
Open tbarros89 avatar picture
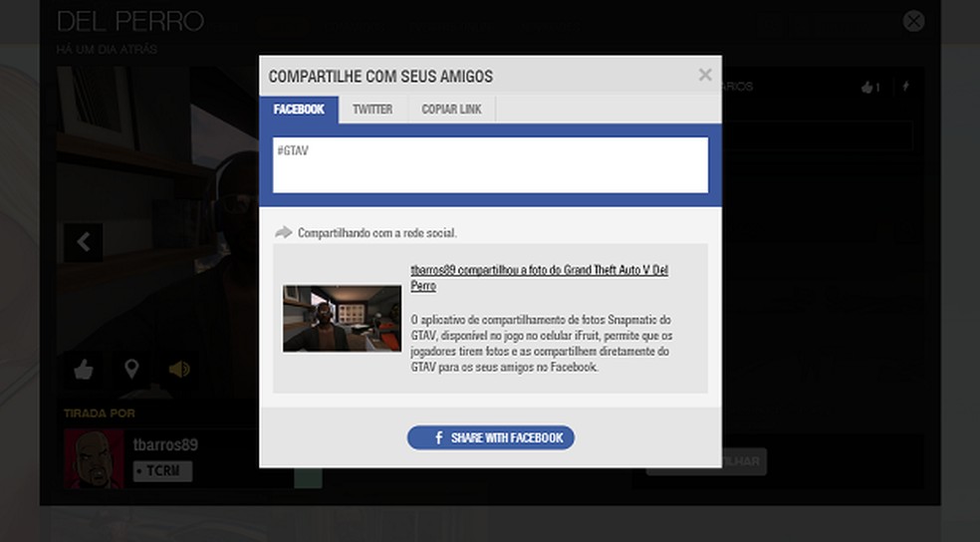pyautogui.click(x=95, y=458)
